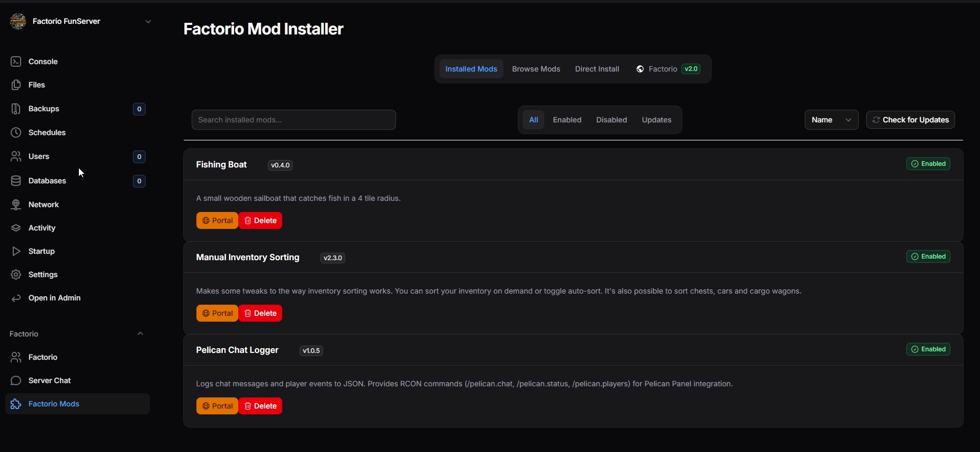
Task: Open Server Chat page label
Action: coord(50,380)
